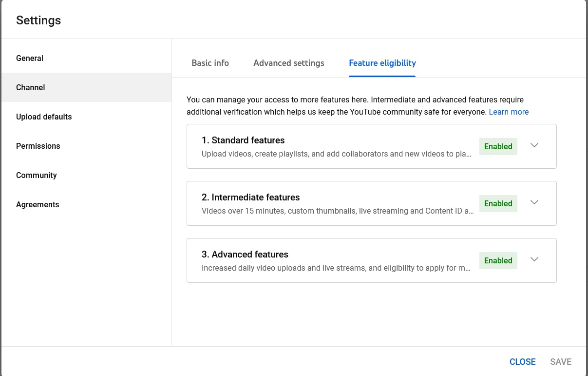Open Upload defaults settings
Viewport: 588px width, 376px height.
(x=86, y=117)
